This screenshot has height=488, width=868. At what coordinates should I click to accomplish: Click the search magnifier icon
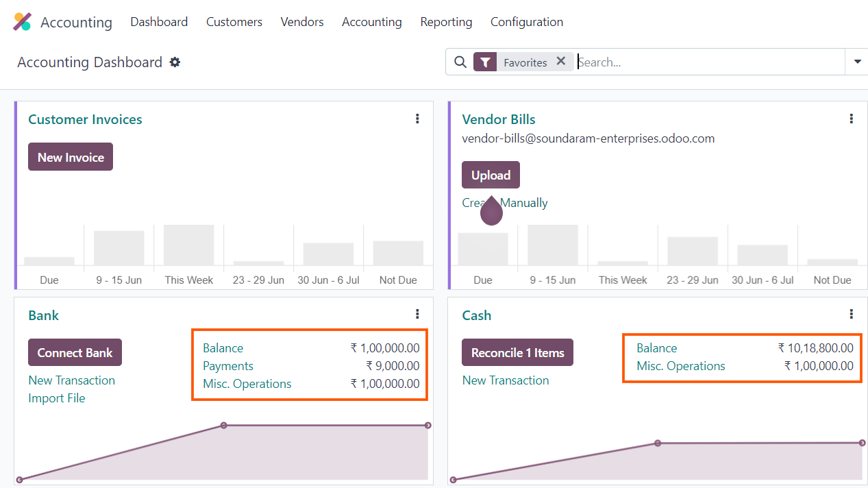click(460, 62)
